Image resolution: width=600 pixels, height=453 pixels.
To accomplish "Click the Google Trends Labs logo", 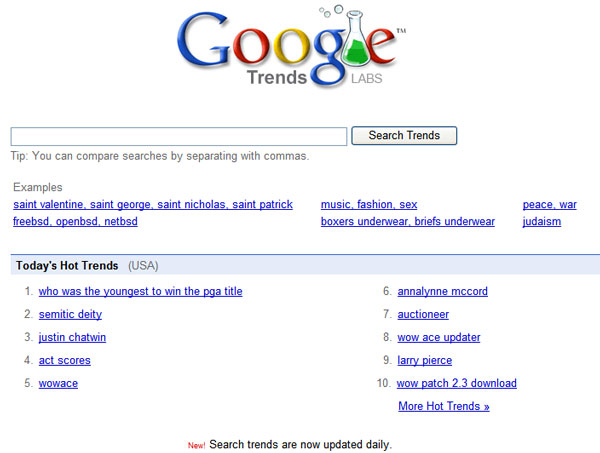I will tap(291, 47).
